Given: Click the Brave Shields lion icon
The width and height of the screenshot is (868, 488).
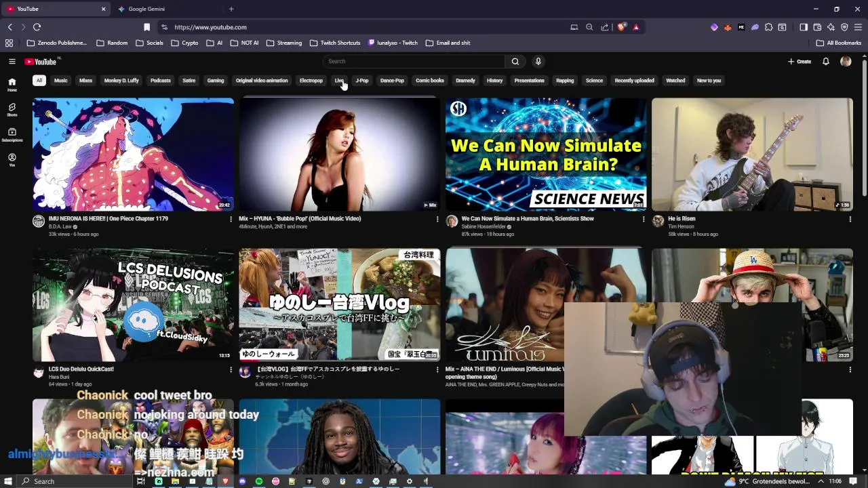Looking at the screenshot, I should tap(621, 27).
